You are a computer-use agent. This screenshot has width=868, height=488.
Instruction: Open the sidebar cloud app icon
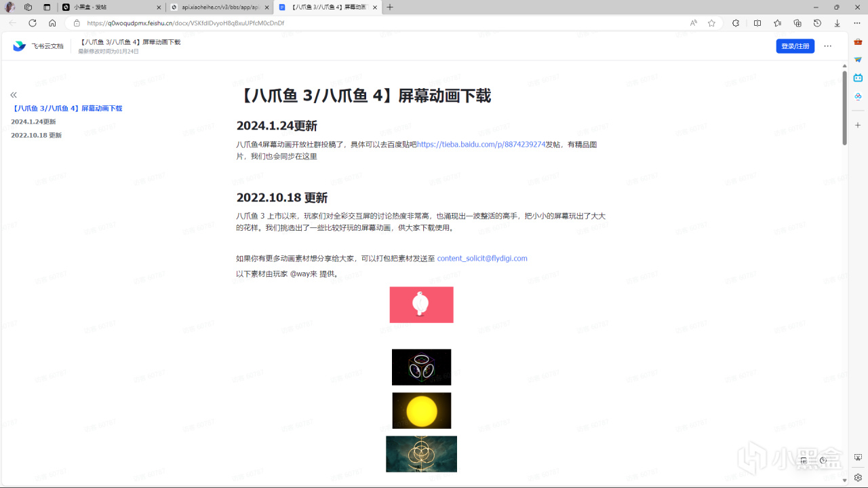pyautogui.click(x=858, y=96)
